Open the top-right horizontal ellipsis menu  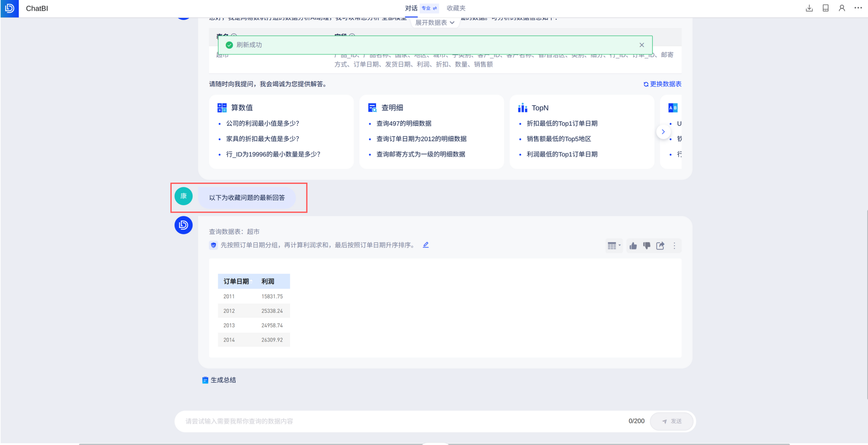coord(858,8)
